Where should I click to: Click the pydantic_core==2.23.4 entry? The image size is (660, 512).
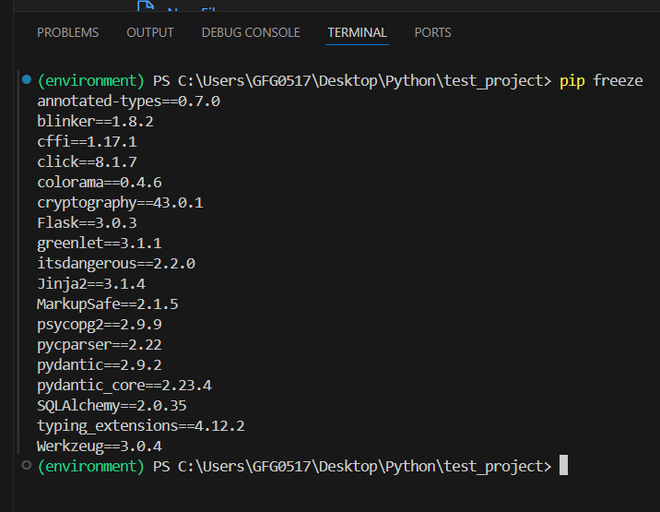click(124, 385)
